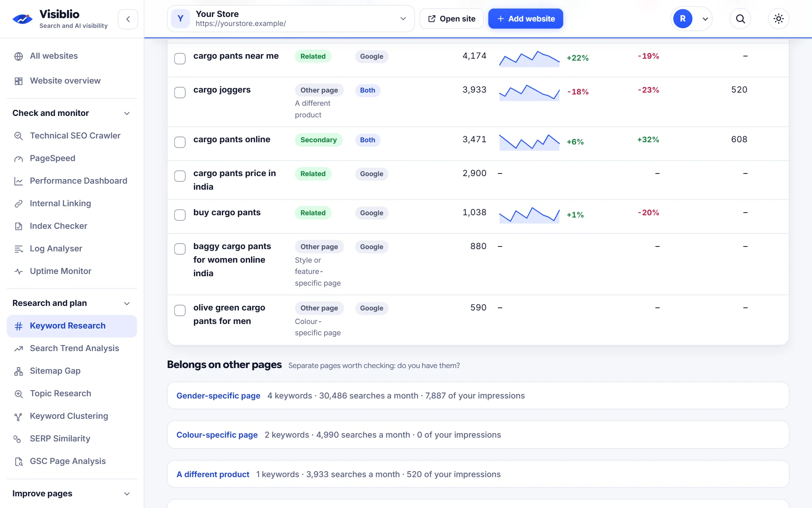Viewport: 812px width, 508px height.
Task: Collapse the Check and monitor section
Action: click(x=72, y=113)
